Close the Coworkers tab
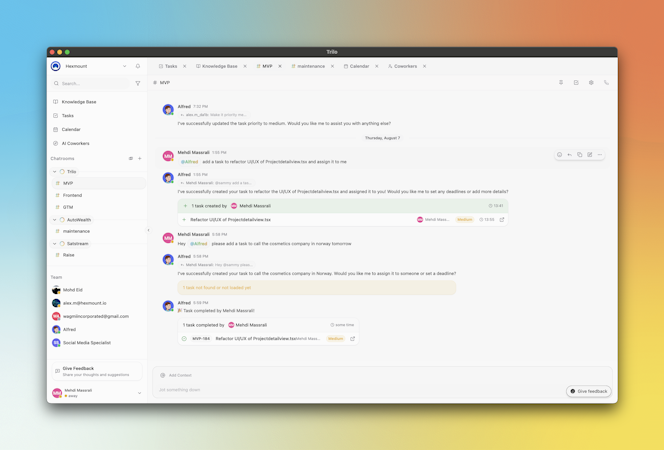This screenshot has width=664, height=450. coord(424,66)
